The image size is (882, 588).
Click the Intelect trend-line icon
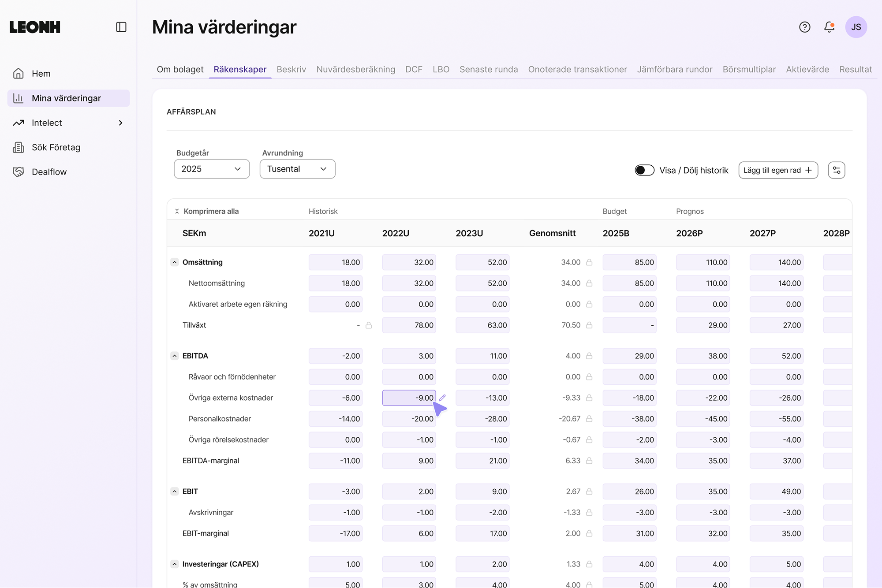[19, 123]
